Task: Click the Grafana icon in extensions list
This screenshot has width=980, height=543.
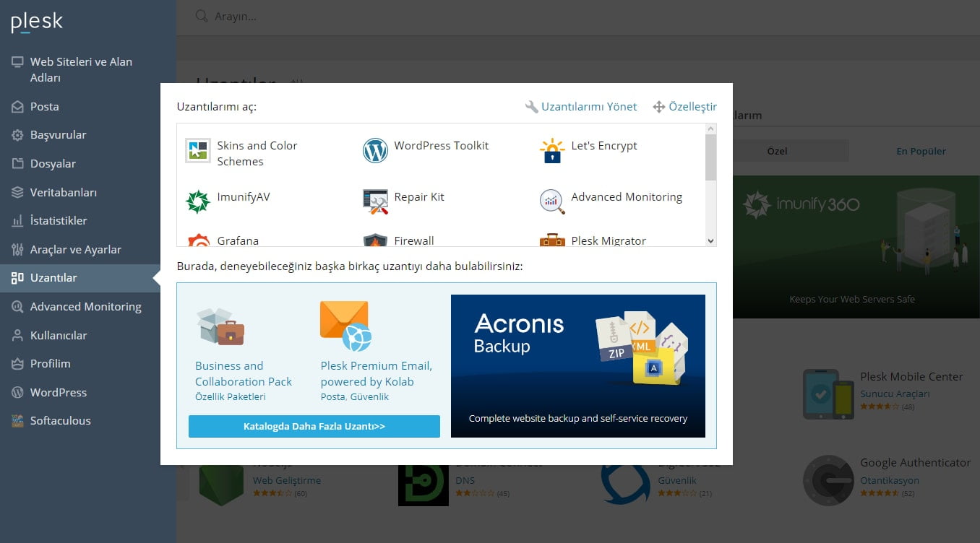Action: click(198, 240)
